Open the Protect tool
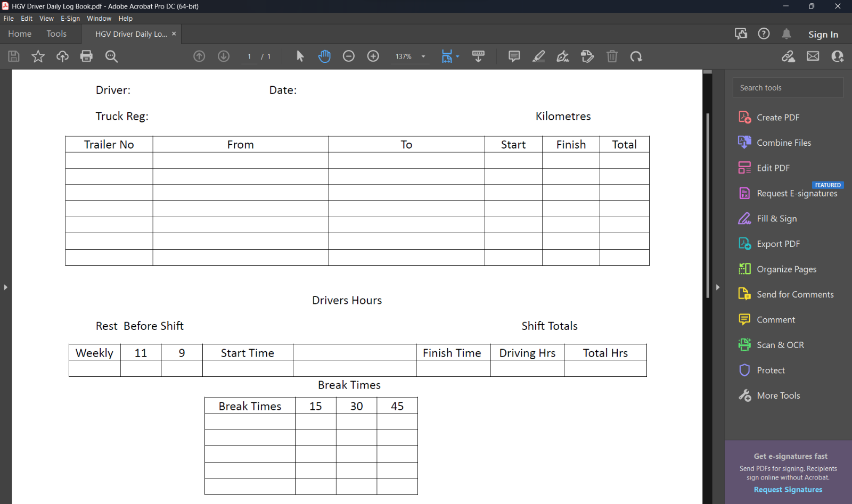The image size is (852, 504). coord(771,370)
